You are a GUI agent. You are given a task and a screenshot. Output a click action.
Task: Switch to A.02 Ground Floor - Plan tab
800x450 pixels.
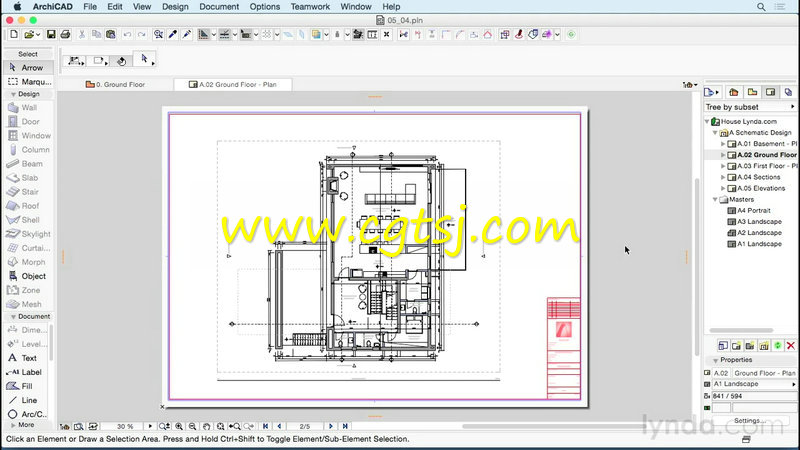click(233, 85)
